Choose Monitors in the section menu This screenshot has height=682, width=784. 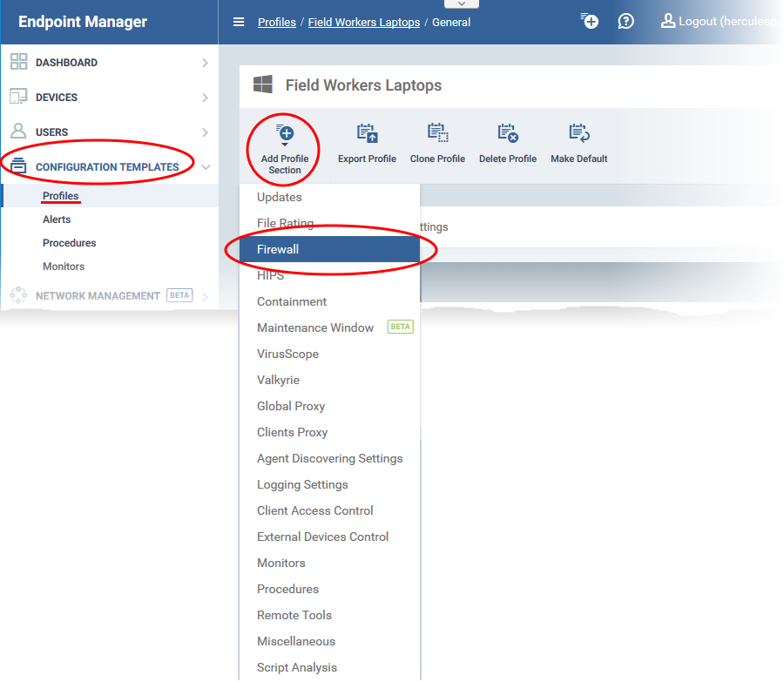(329, 563)
